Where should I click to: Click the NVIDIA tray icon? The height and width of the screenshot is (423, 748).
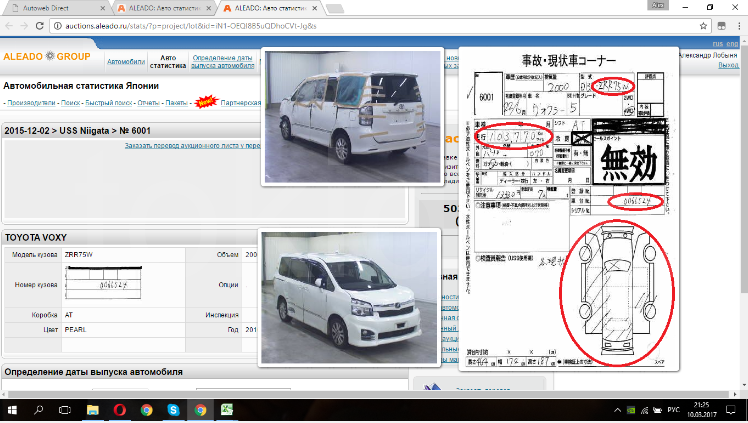(x=631, y=410)
